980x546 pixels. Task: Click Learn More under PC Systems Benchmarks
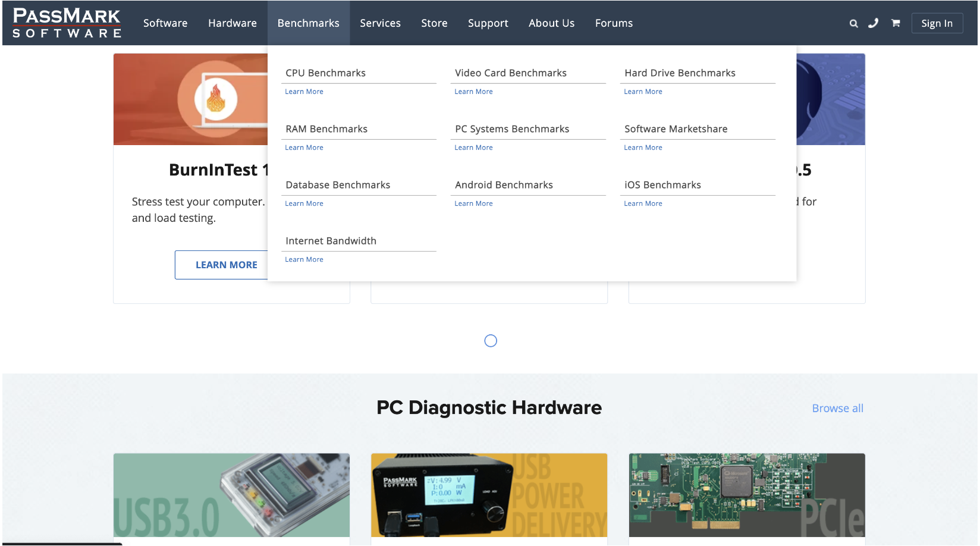(473, 148)
